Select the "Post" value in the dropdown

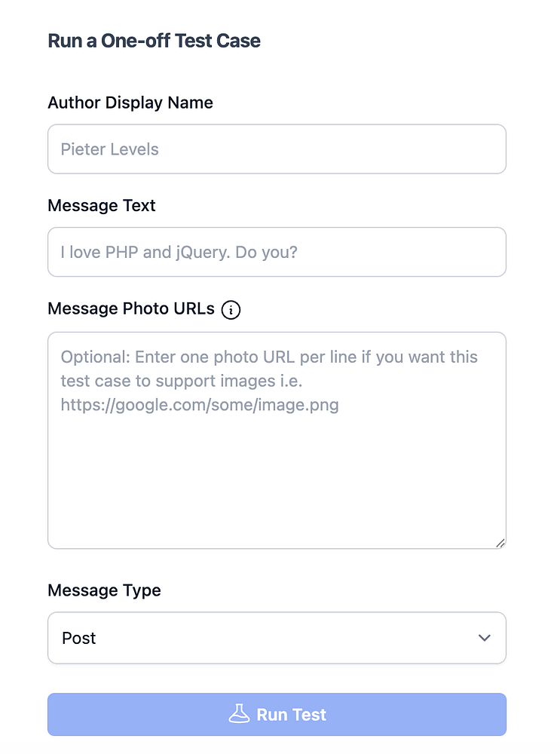coord(79,638)
